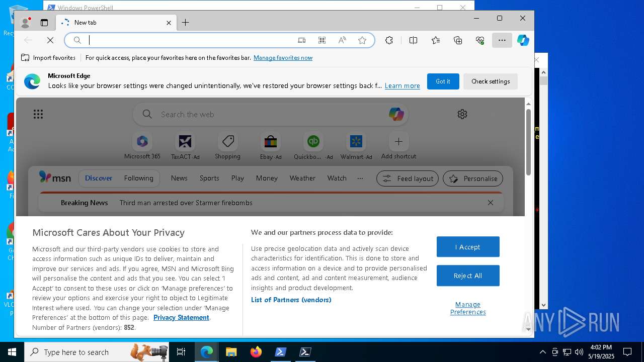
Task: Open the apps grid launcher icon
Action: tap(38, 115)
